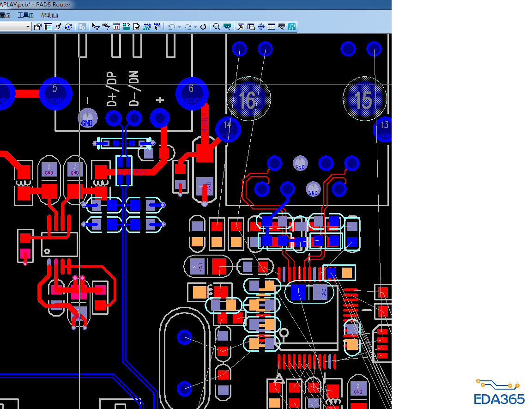532x409 pixels.
Task: Click the grayed settings gear toolbar icon
Action: coord(82,26)
